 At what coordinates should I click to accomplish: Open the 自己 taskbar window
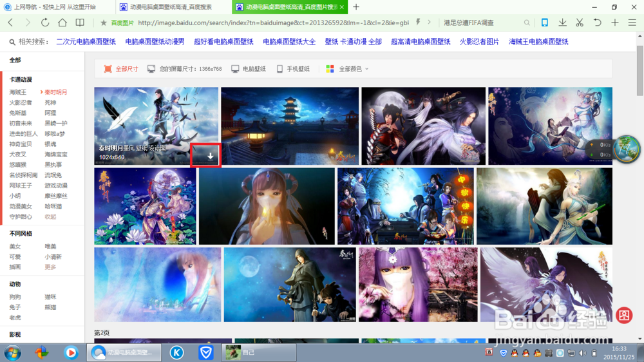point(259,352)
